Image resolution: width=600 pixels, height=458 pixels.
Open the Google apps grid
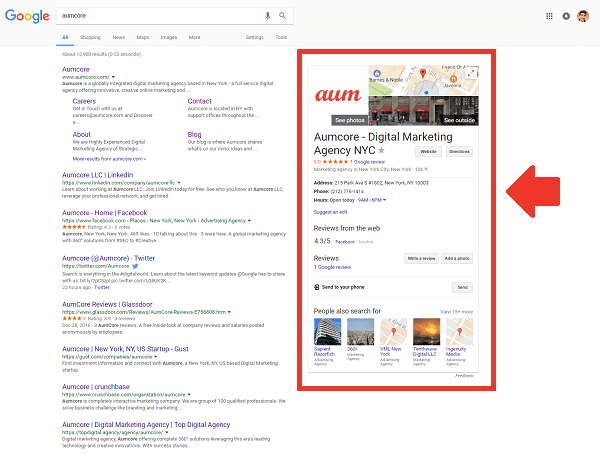click(x=549, y=16)
